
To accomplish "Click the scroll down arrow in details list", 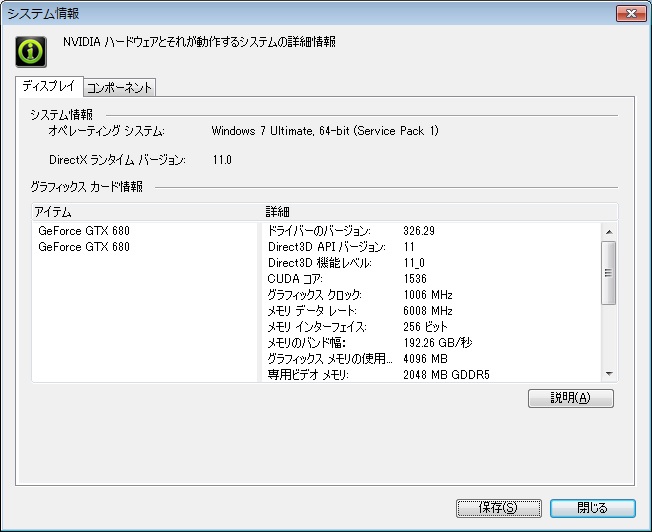I will [x=609, y=374].
